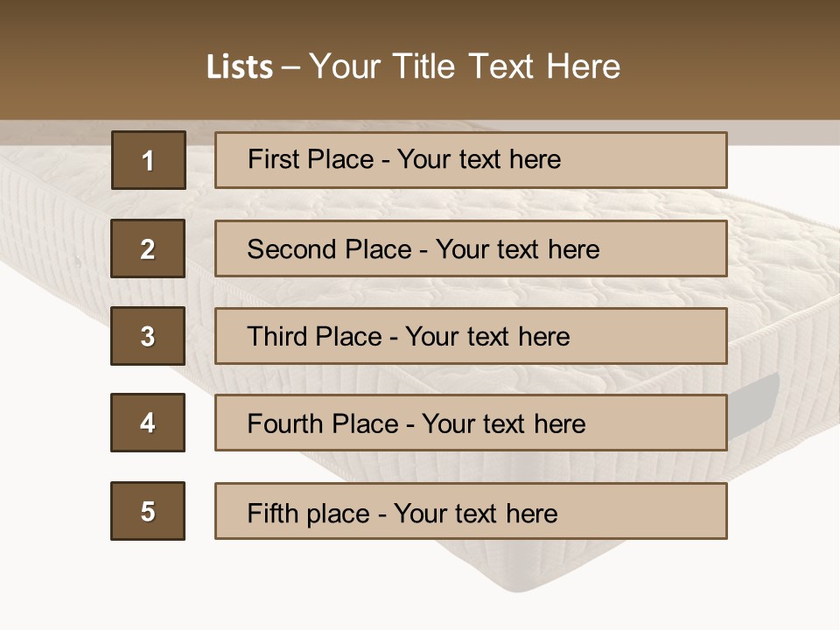Select the Your Title Text Here heading
The image size is (840, 630).
pyautogui.click(x=465, y=66)
